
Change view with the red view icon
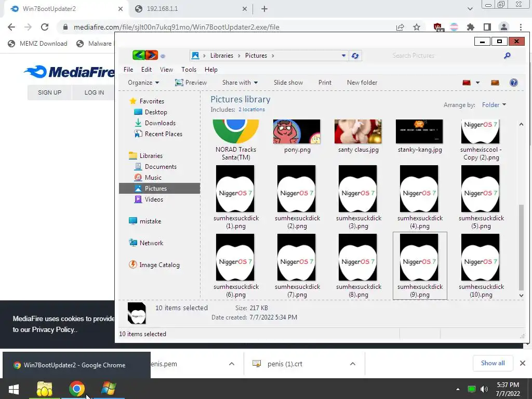click(x=467, y=83)
